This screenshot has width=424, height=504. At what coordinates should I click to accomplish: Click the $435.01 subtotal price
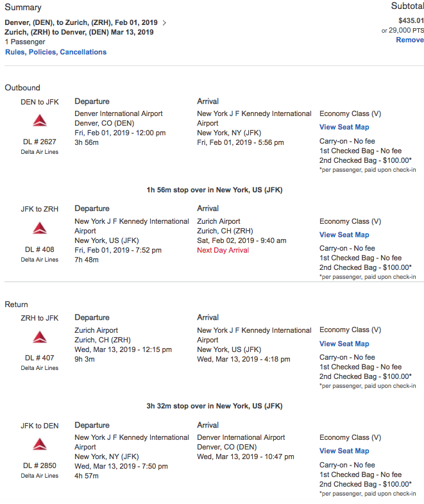click(411, 21)
